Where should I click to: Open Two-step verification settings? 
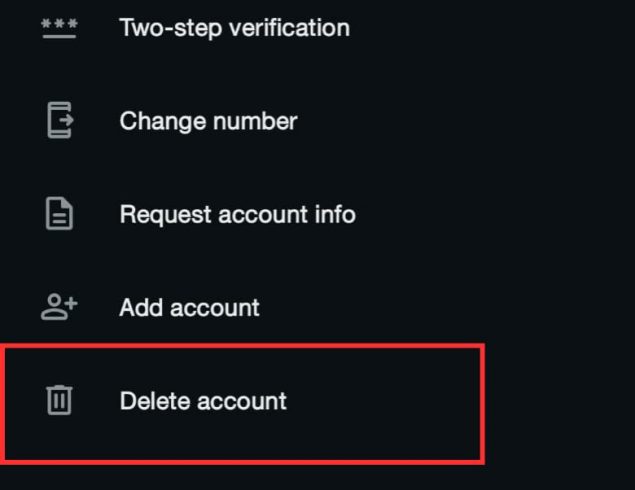[234, 28]
